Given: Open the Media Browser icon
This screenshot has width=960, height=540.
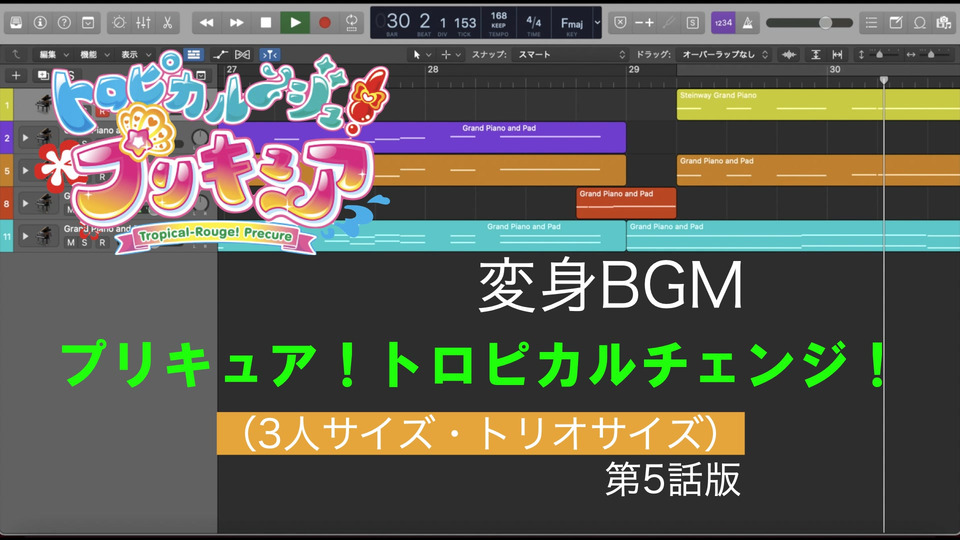Looking at the screenshot, I should tap(943, 23).
